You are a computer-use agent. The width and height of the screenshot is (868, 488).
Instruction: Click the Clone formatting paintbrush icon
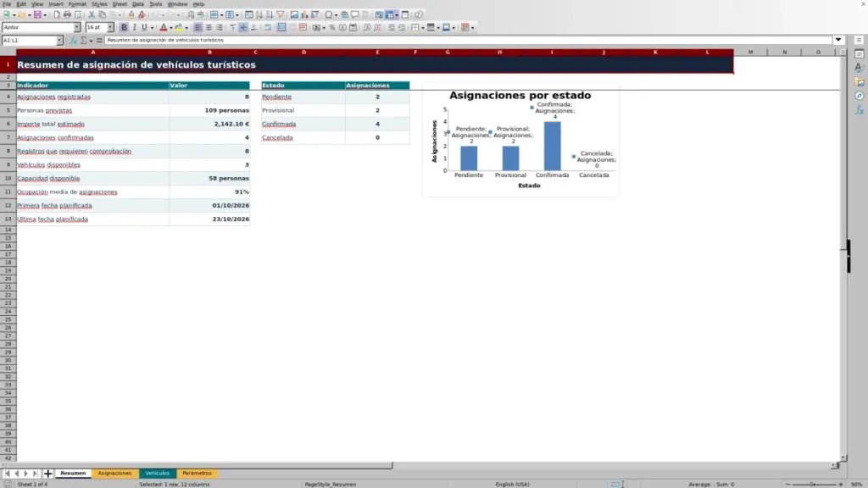(x=131, y=14)
